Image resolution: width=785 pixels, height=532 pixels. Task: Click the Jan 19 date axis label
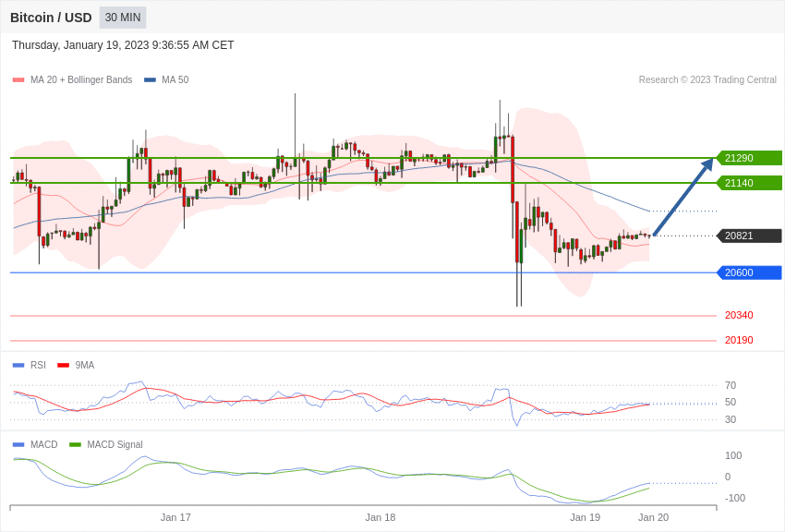[x=585, y=517]
